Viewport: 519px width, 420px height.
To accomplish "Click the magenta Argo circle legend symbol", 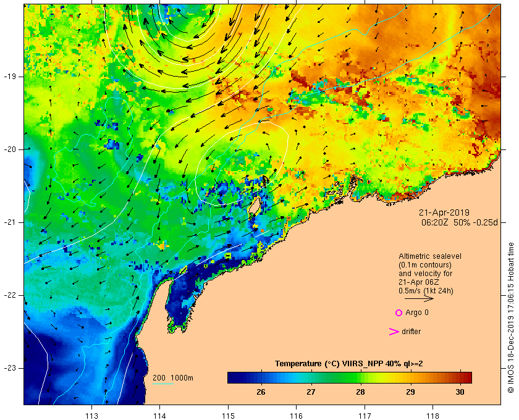I will [399, 313].
